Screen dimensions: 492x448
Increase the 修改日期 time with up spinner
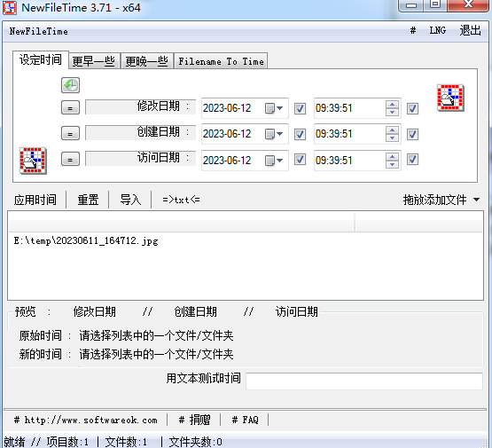pyautogui.click(x=392, y=105)
